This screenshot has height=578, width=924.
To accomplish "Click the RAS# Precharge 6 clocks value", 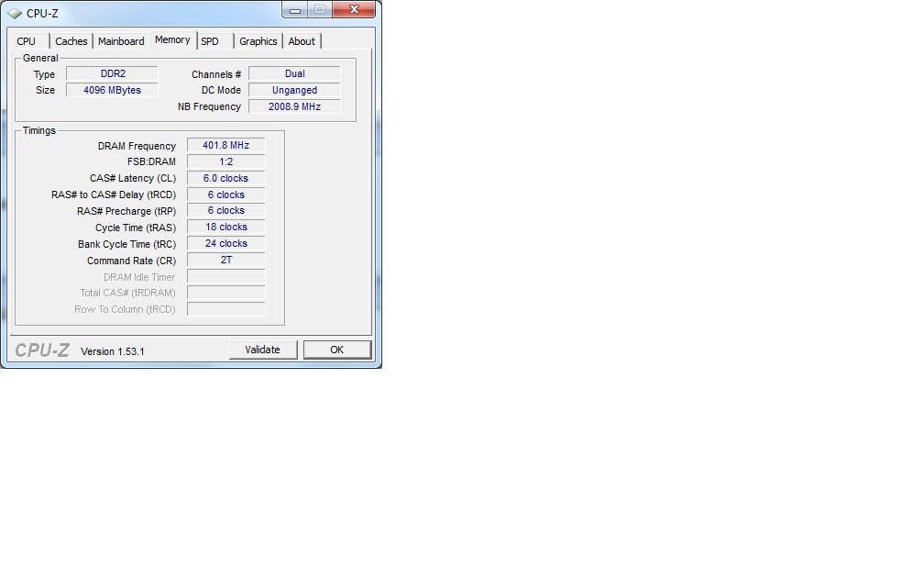I will tap(226, 211).
